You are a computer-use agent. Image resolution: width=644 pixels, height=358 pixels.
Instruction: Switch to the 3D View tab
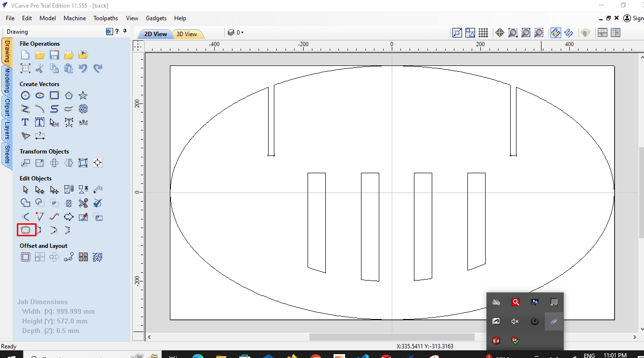tap(187, 34)
